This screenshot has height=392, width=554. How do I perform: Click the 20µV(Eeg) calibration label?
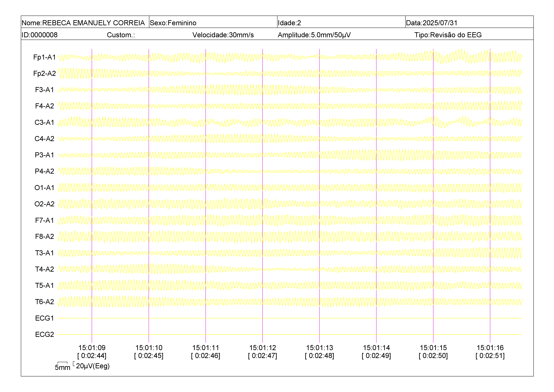pyautogui.click(x=93, y=366)
